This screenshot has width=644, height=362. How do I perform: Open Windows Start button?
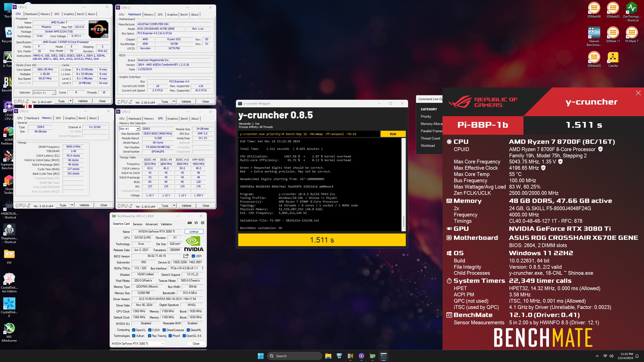pyautogui.click(x=261, y=356)
